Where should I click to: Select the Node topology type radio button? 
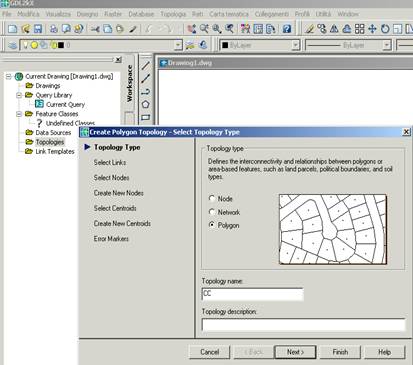click(212, 198)
